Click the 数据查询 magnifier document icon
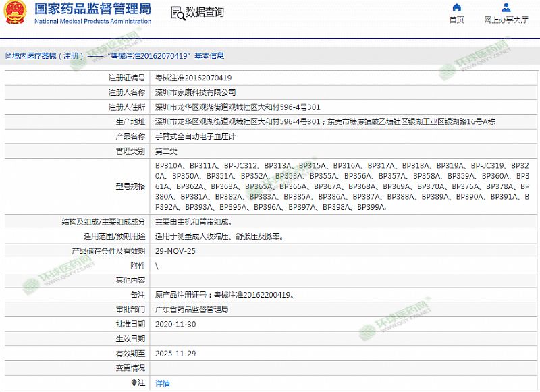 tap(177, 13)
